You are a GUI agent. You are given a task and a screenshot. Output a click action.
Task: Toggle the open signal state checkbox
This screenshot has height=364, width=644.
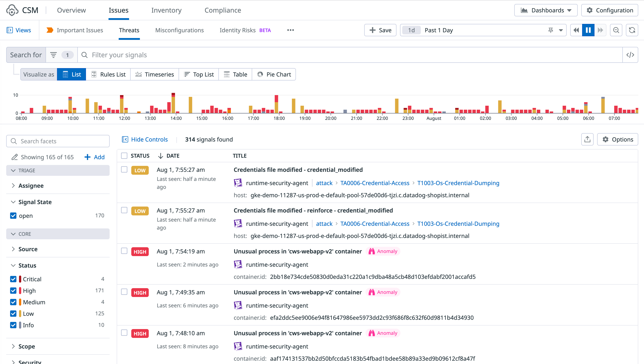click(x=13, y=216)
